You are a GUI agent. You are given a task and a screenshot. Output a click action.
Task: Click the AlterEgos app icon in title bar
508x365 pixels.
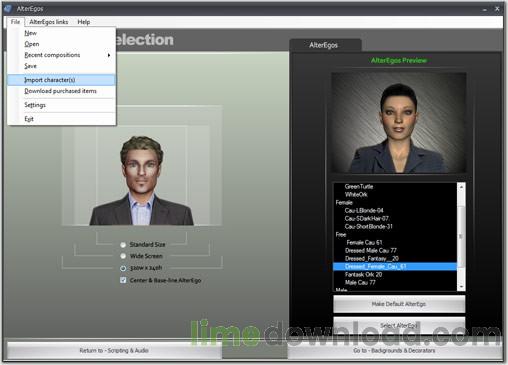(8, 8)
